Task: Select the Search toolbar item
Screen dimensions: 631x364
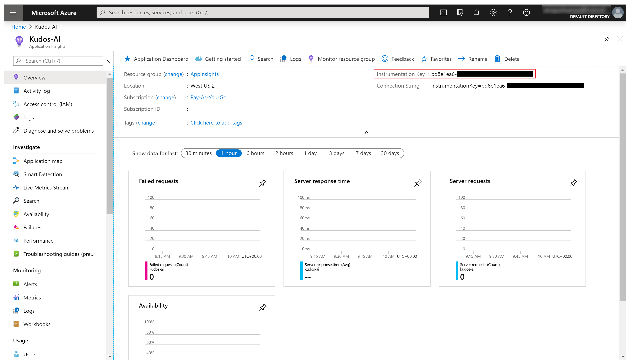Action: [261, 59]
